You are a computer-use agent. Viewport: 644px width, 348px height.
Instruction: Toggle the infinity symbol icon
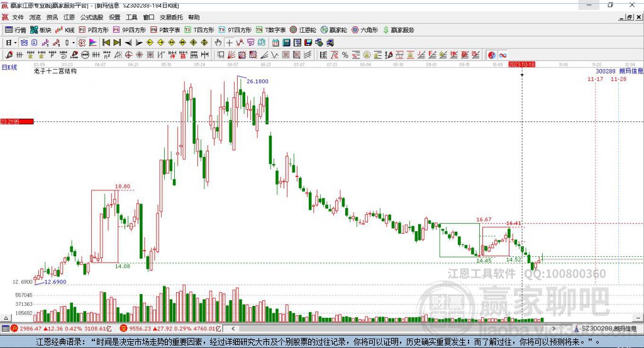[502, 55]
